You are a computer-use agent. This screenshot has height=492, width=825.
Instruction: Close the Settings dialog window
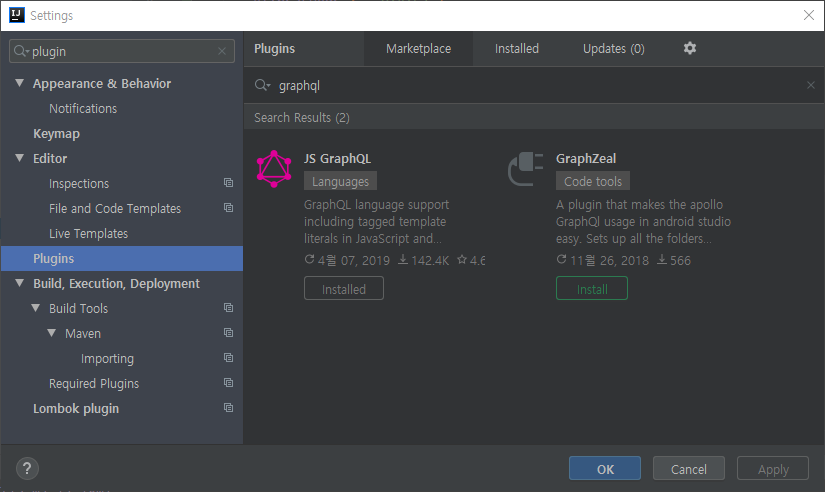[x=809, y=15]
